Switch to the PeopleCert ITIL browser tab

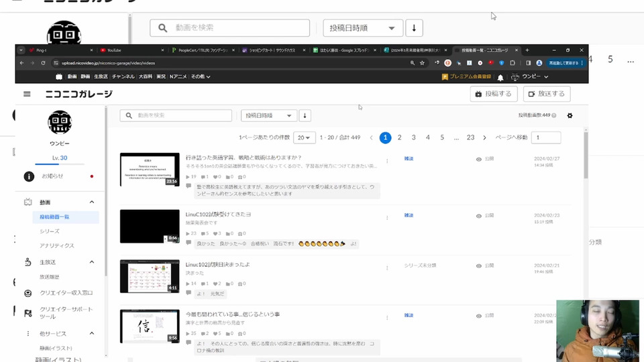pyautogui.click(x=202, y=50)
